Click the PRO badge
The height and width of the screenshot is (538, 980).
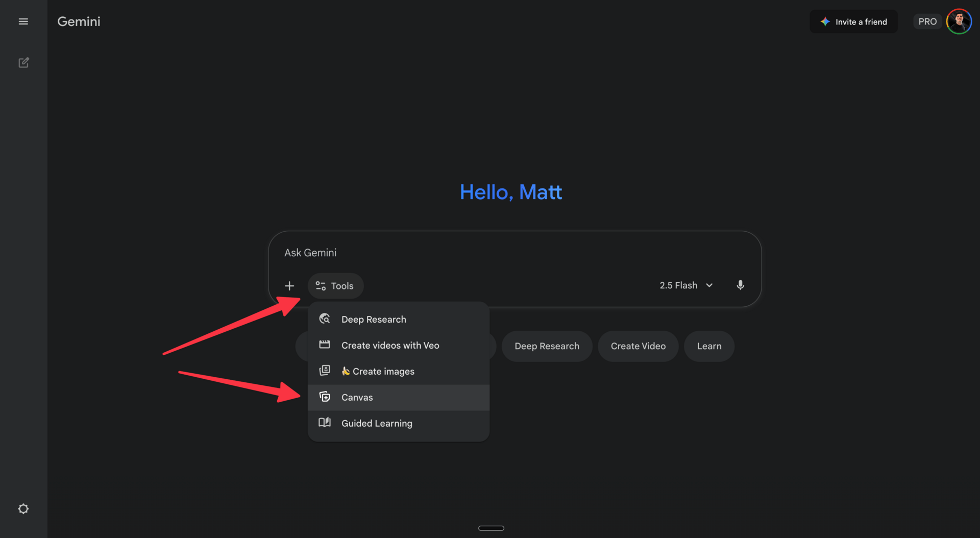(927, 21)
